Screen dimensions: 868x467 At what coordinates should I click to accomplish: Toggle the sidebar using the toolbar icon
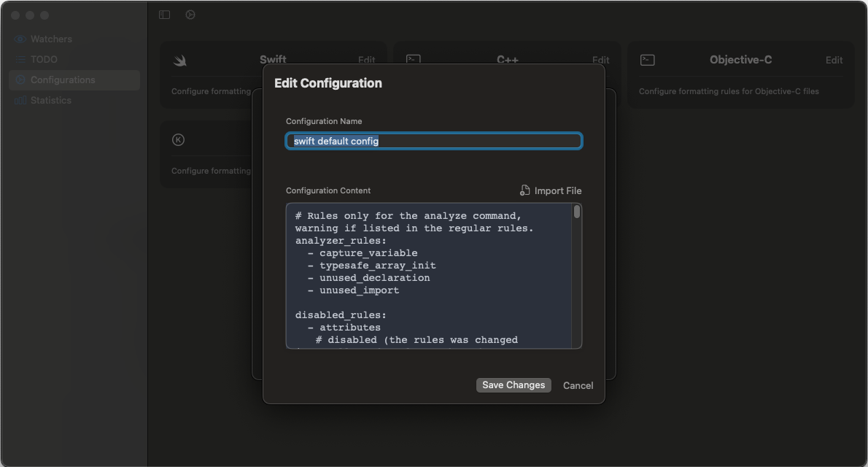point(164,14)
